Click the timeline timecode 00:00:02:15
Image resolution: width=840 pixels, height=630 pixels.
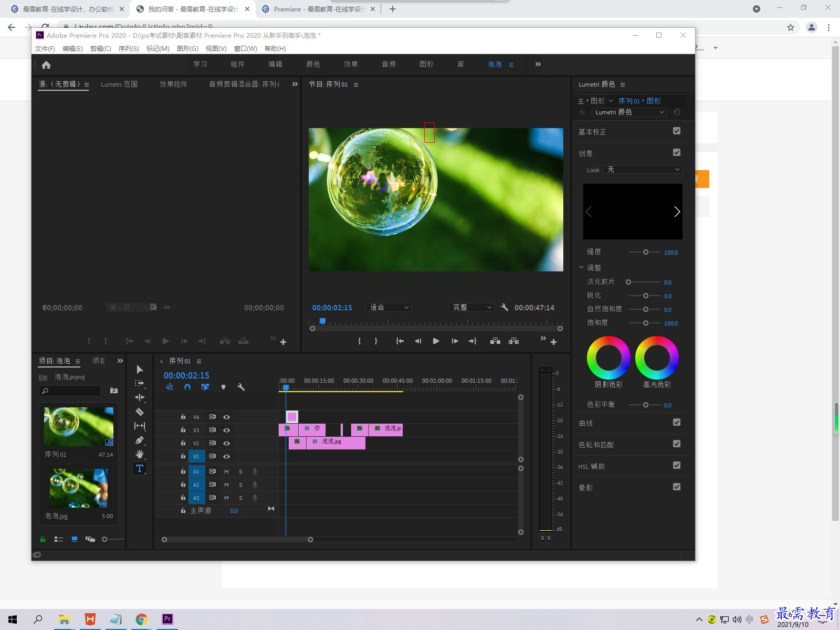[186, 375]
